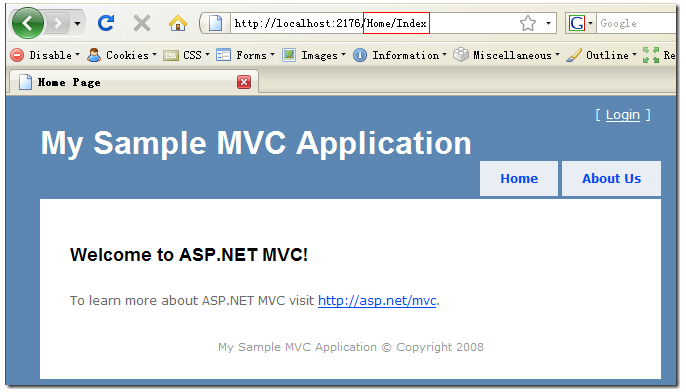This screenshot has width=686, height=392.
Task: Click the gray stop loading X icon
Action: (x=142, y=23)
